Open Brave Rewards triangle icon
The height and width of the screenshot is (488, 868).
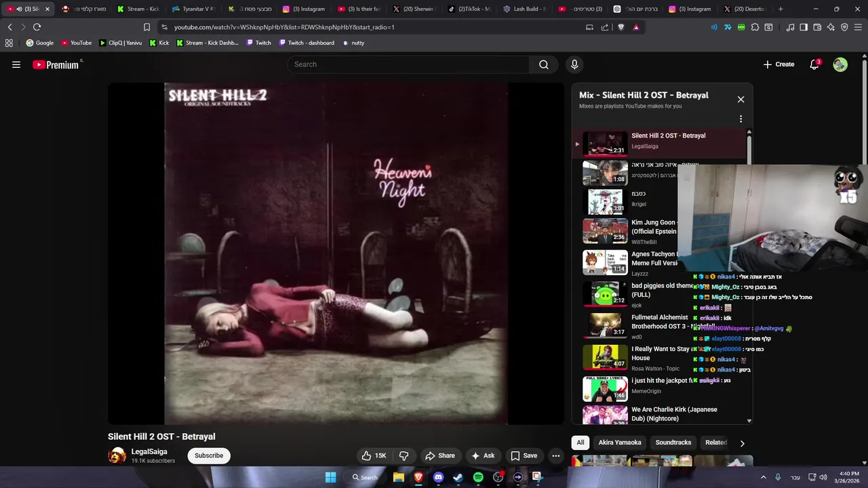click(636, 27)
